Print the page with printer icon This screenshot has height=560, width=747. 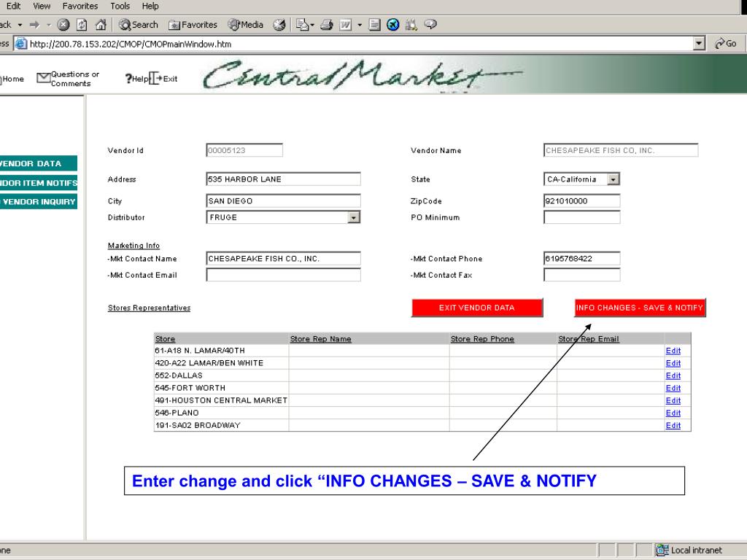point(327,25)
